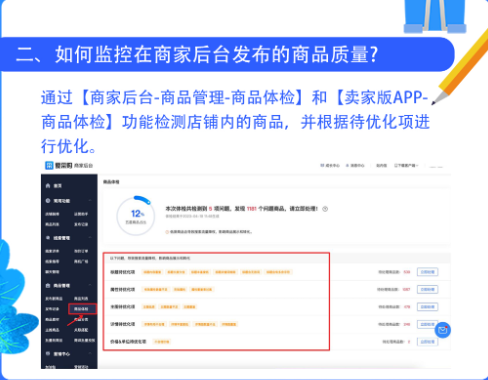Click the 常用功能 section icon
This screenshot has width=488, height=380.
pos(48,201)
